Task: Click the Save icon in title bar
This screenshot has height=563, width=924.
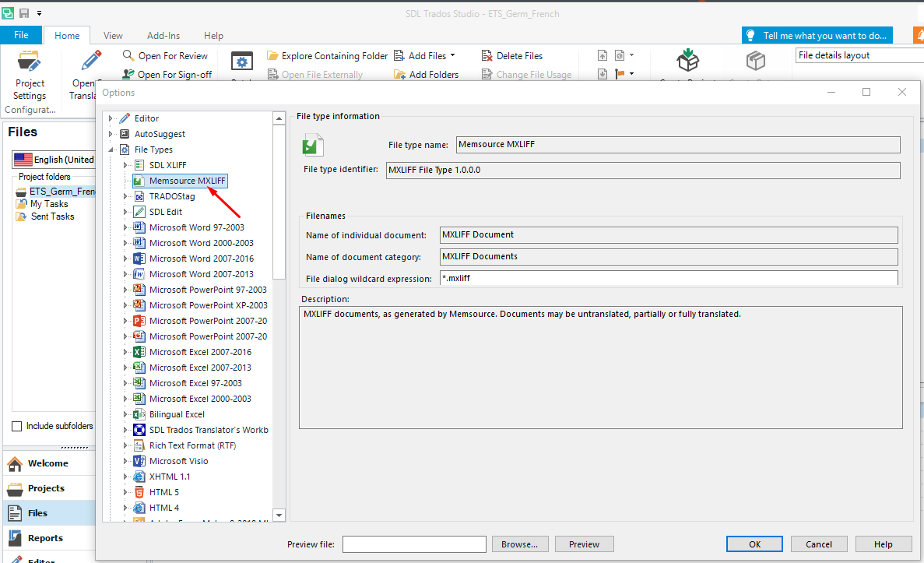Action: pos(24,13)
